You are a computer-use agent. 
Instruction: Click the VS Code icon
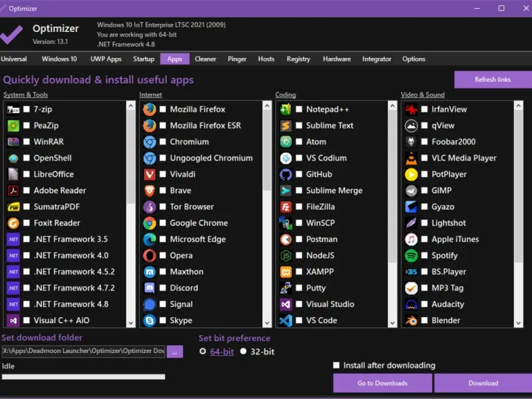[286, 321]
